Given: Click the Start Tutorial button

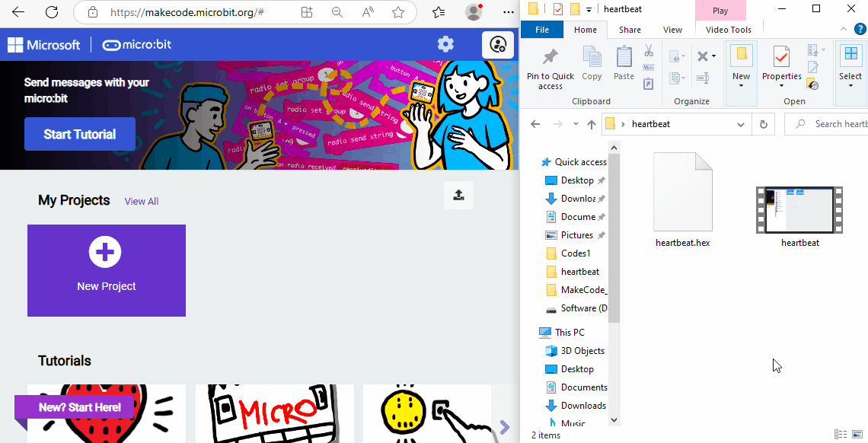Looking at the screenshot, I should click(x=80, y=134).
